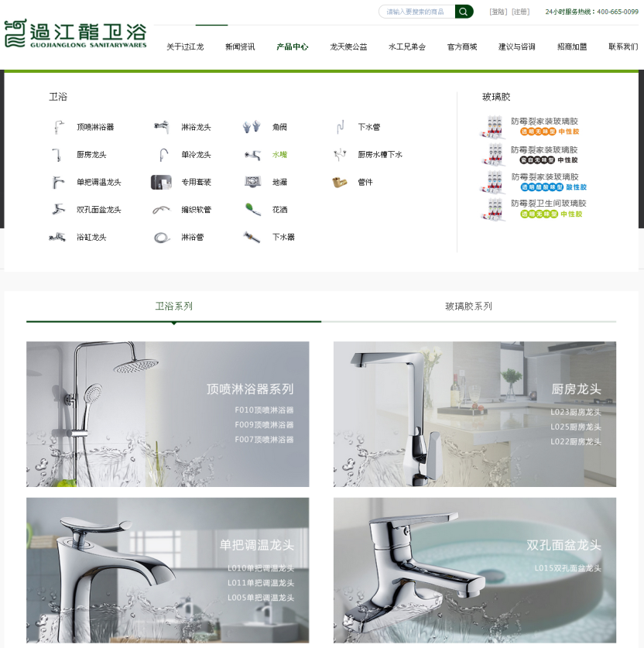Select the 顶喷淋浴器 shower head icon
644x648 pixels.
point(57,126)
